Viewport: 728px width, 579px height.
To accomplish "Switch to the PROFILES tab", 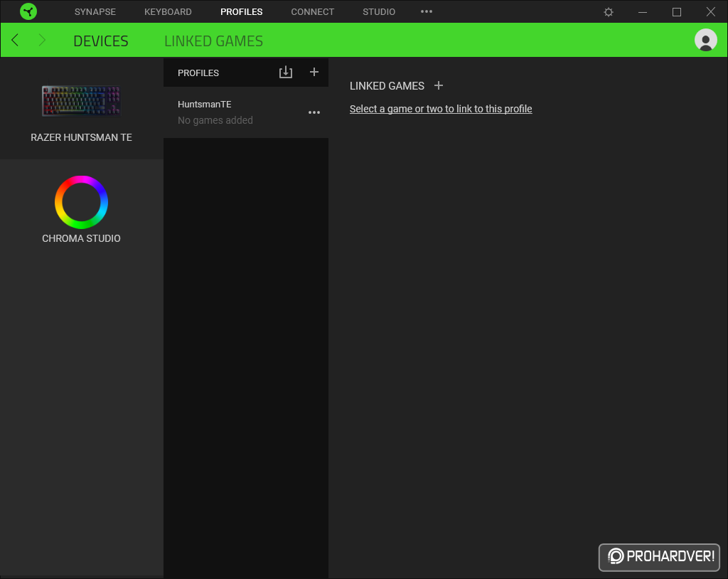I will pyautogui.click(x=242, y=12).
